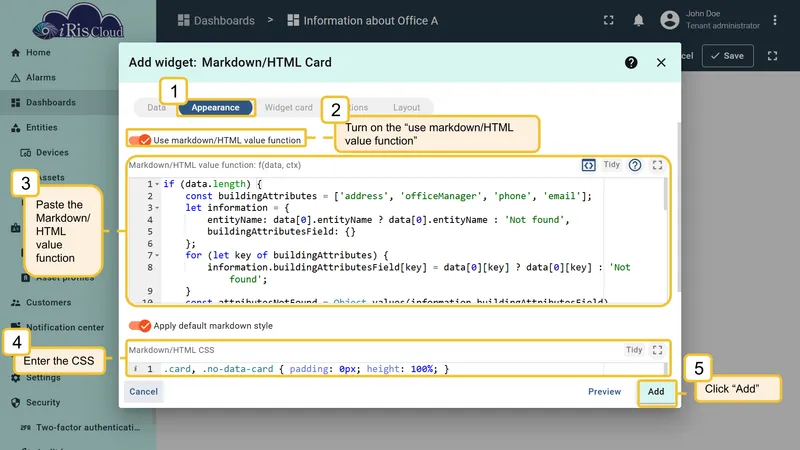Click the dialog's vertical scrollbar

[x=679, y=207]
